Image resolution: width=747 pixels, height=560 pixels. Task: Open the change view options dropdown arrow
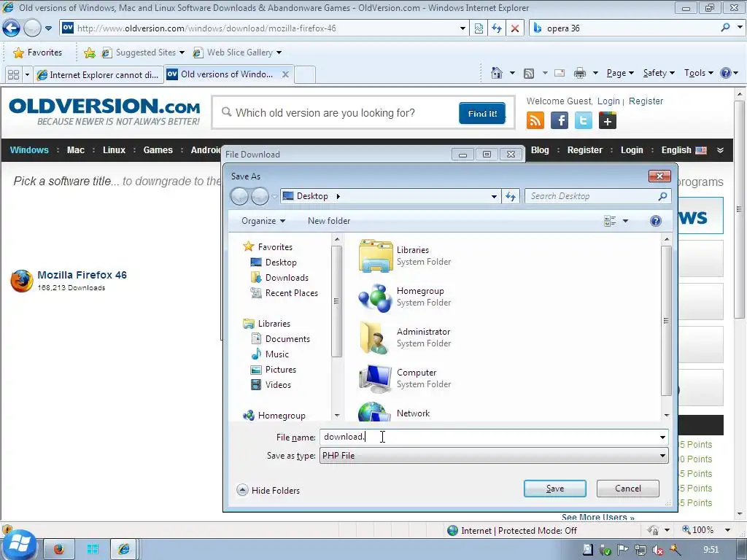pyautogui.click(x=625, y=221)
